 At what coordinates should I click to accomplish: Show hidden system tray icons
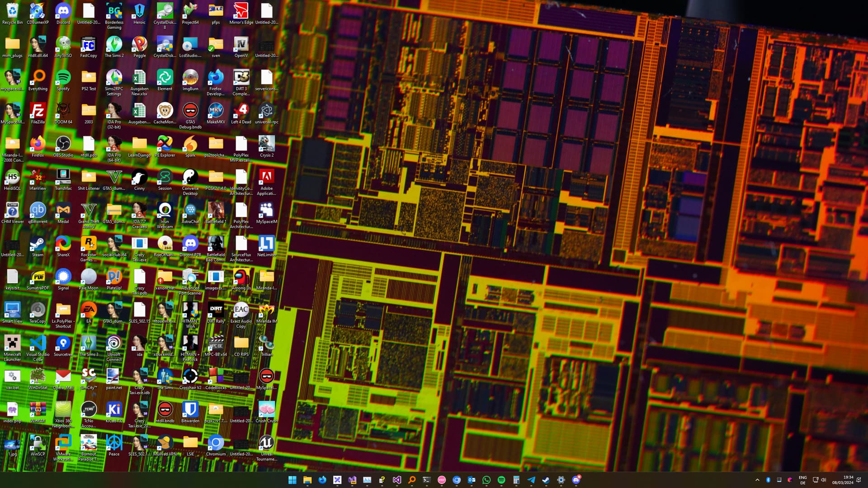757,480
